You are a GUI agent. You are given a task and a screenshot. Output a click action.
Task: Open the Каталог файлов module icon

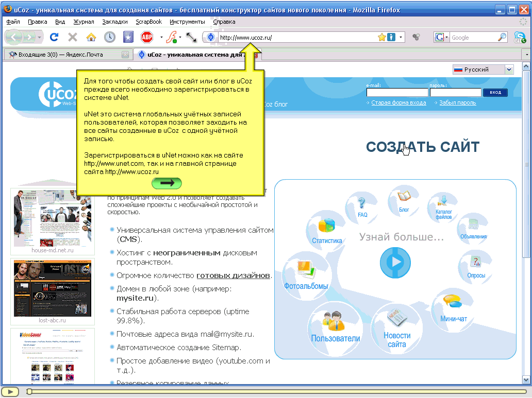tap(443, 207)
